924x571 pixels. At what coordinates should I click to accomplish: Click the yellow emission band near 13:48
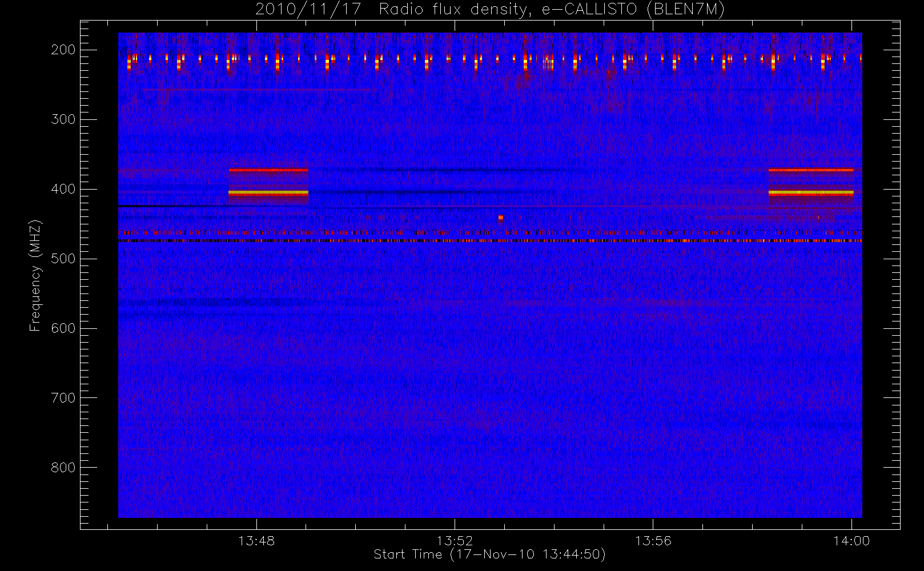tap(268, 193)
